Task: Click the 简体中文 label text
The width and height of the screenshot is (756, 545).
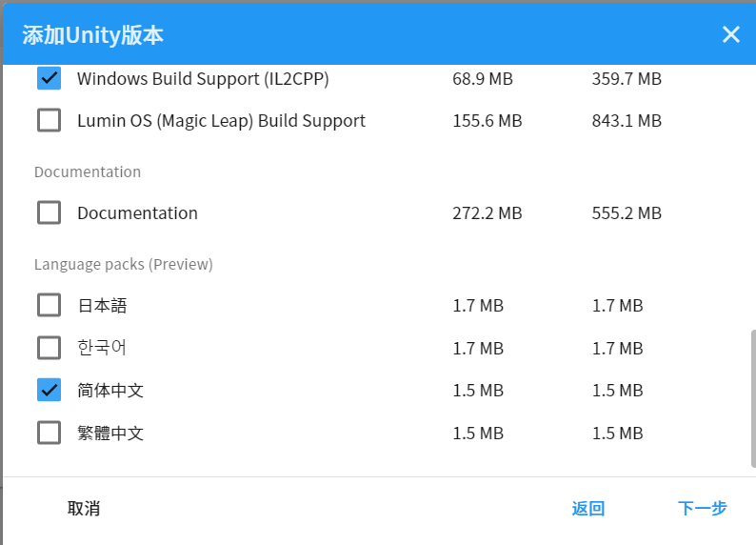Action: [110, 391]
